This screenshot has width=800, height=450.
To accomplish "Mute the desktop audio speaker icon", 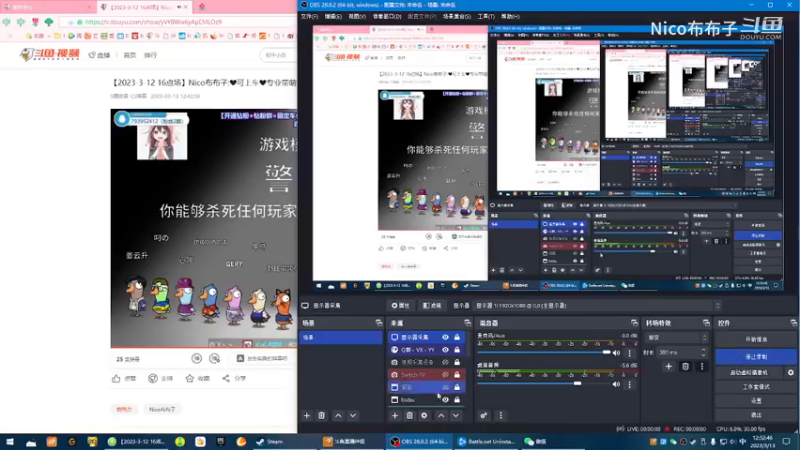I will pos(616,384).
